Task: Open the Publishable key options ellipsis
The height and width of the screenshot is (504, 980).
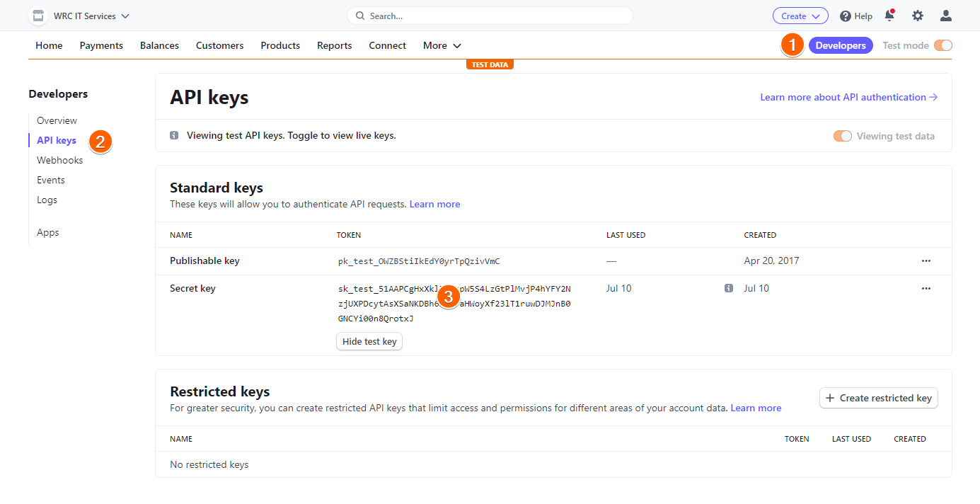Action: pos(926,261)
